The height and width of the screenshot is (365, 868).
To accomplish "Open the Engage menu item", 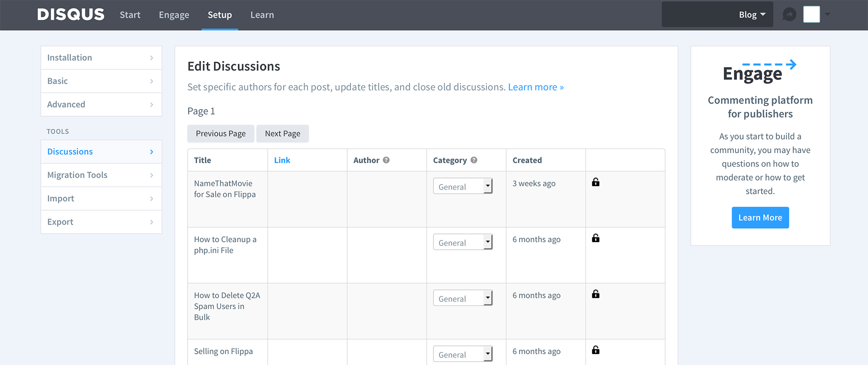I will coord(174,15).
